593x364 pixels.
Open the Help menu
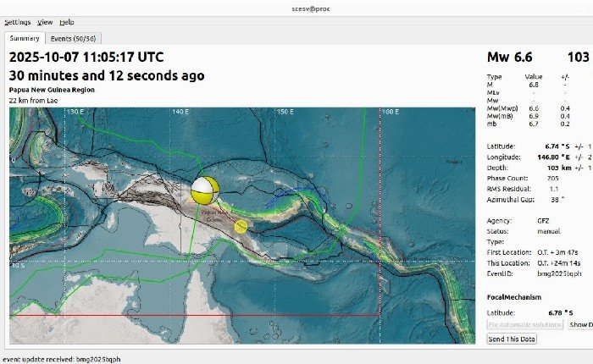[67, 21]
